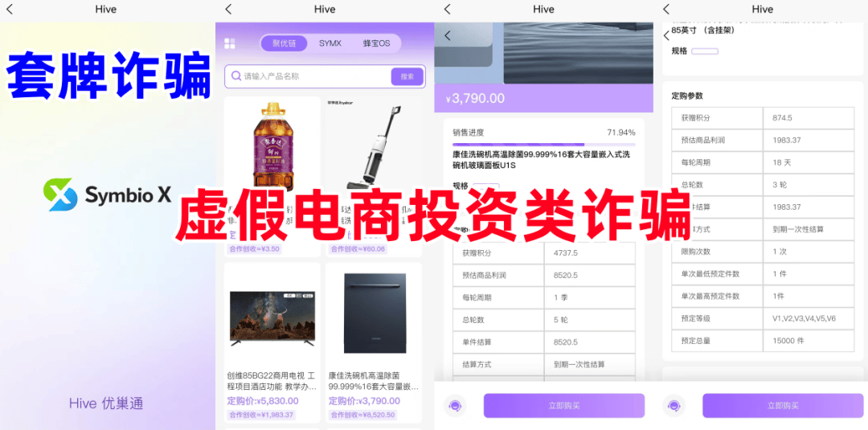Tap the back arrow overlaid on the dishwasher product image
Viewport: 868px width, 430px height.
tap(448, 35)
